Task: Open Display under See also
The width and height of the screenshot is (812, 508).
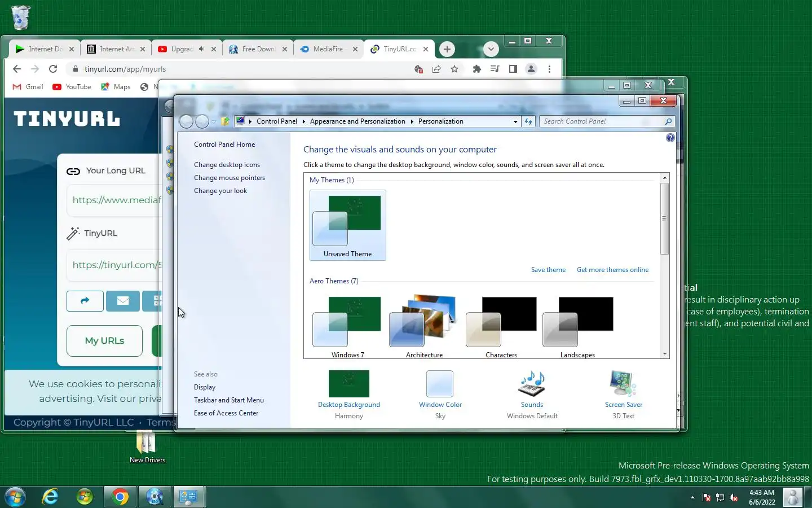Action: pos(205,387)
